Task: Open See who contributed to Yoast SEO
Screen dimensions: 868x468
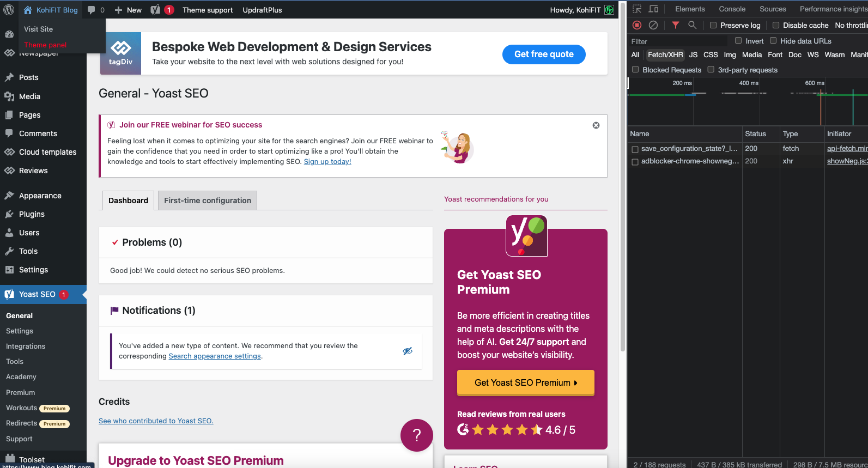Action: [156, 421]
